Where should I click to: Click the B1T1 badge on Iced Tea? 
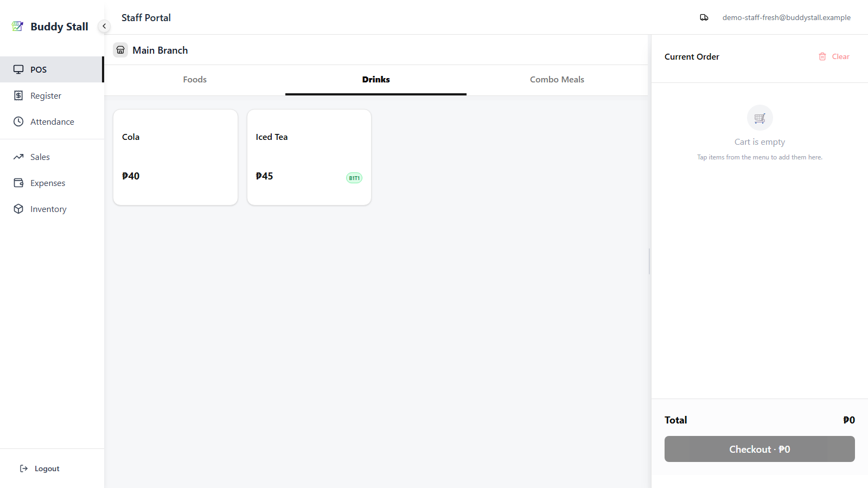click(354, 178)
